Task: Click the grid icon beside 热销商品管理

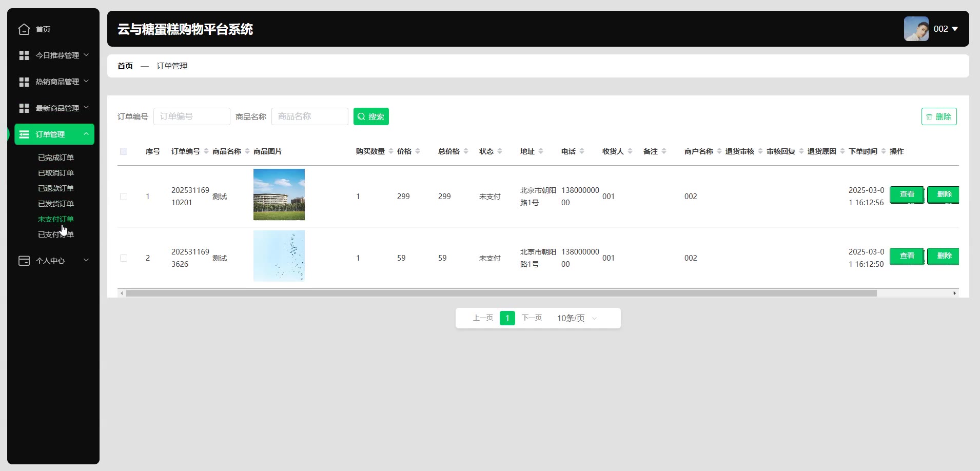Action: (x=24, y=82)
